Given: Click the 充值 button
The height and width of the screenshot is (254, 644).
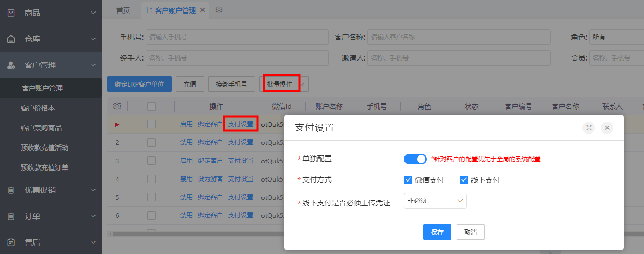Looking at the screenshot, I should pyautogui.click(x=190, y=84).
